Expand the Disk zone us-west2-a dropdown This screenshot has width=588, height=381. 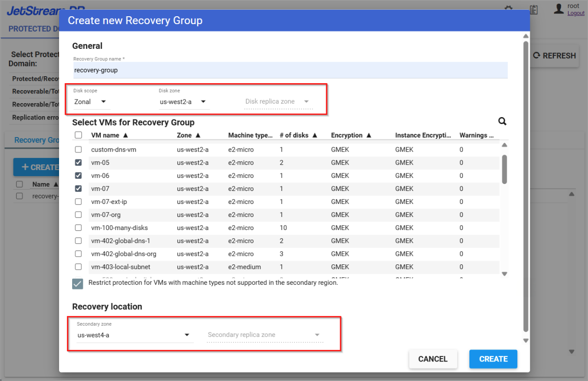[183, 102]
